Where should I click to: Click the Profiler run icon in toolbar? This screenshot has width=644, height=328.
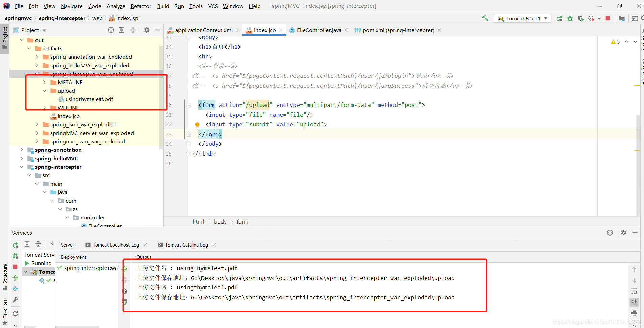pos(591,18)
